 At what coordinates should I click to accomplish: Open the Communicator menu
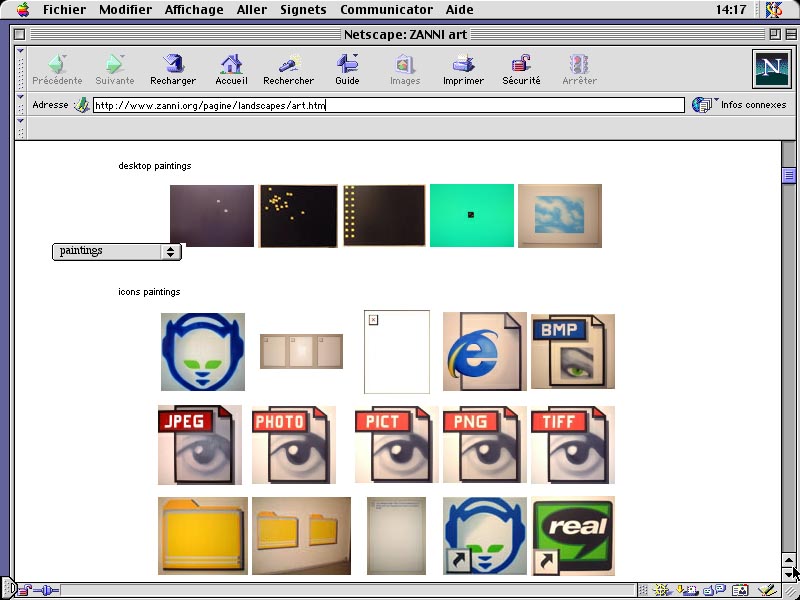click(386, 9)
